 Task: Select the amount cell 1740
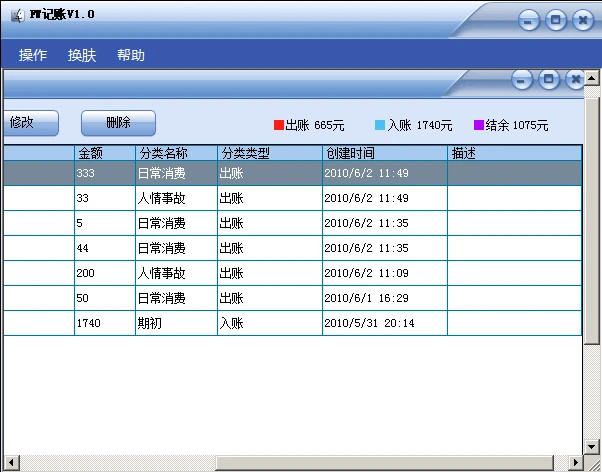pos(105,323)
